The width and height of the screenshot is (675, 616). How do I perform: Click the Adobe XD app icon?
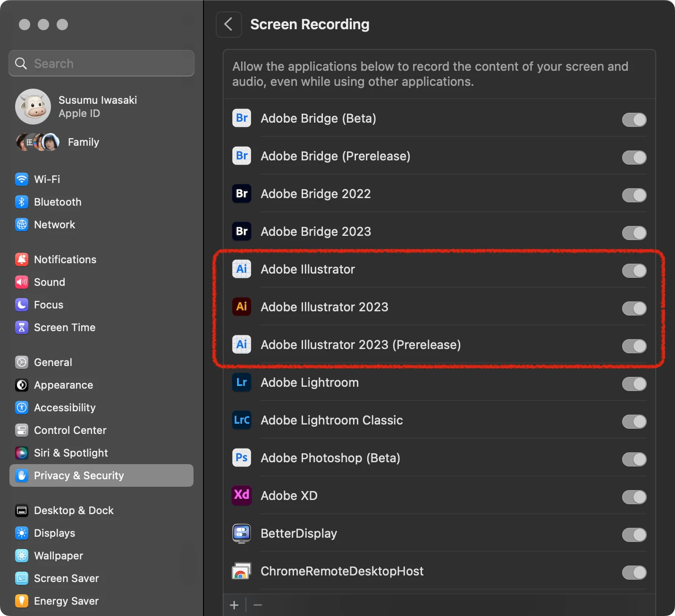tap(242, 495)
